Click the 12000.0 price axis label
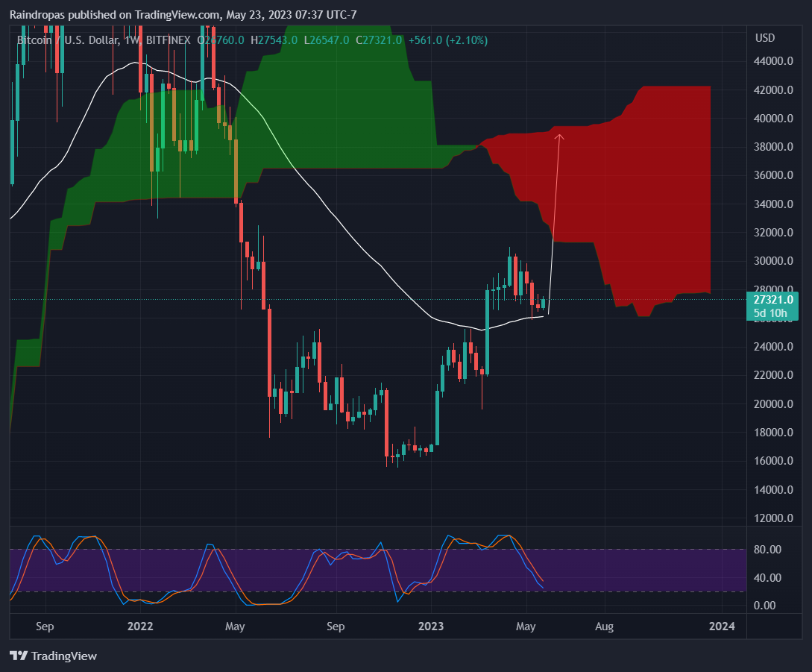 [x=773, y=518]
